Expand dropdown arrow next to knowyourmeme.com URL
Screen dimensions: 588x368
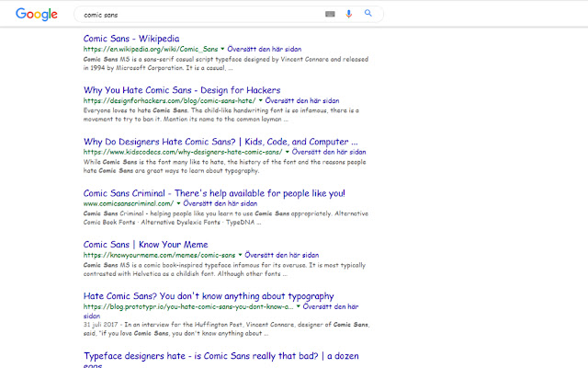(240, 255)
